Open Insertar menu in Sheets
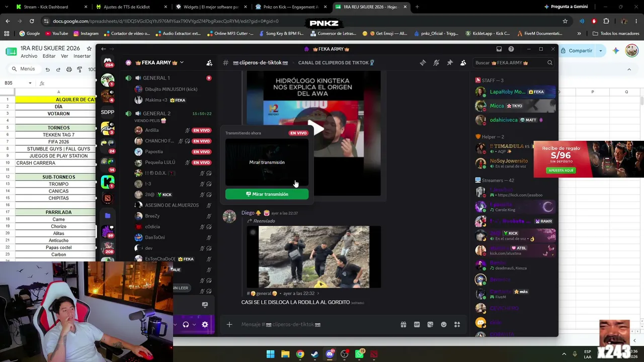This screenshot has width=644, height=362. 82,56
